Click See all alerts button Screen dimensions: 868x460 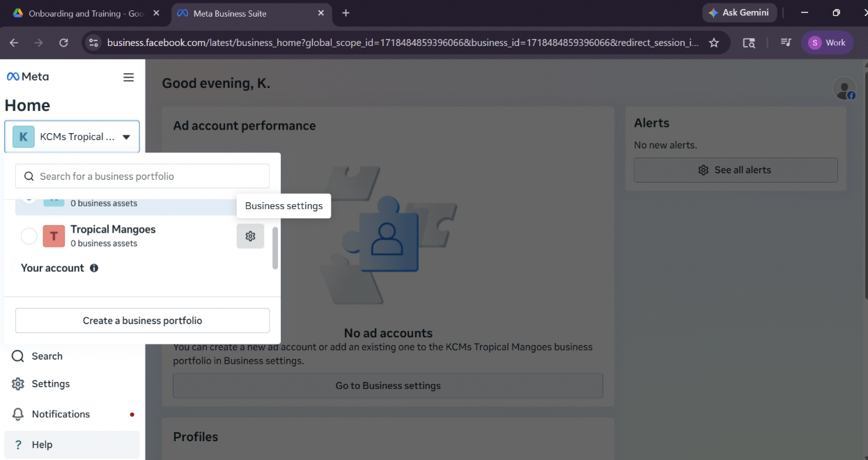[736, 170]
